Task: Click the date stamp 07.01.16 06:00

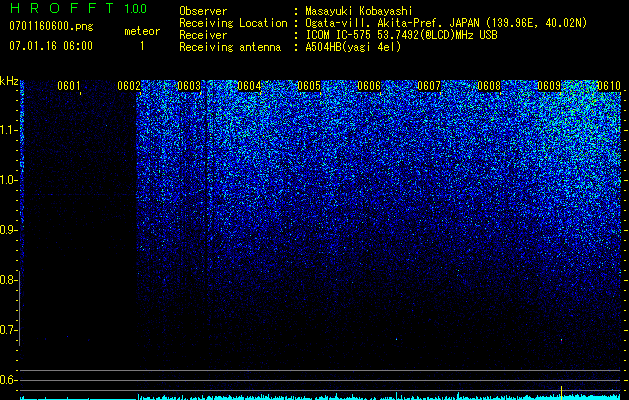Action: tap(51, 46)
